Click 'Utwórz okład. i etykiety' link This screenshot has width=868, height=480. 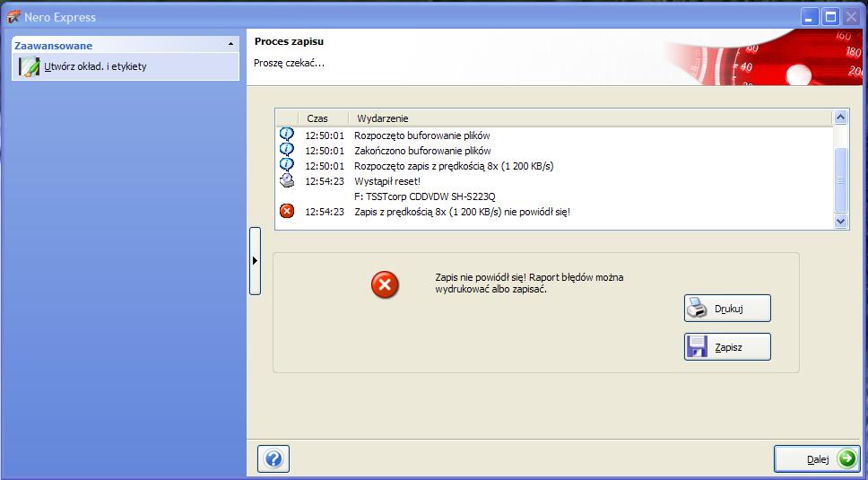(x=95, y=66)
